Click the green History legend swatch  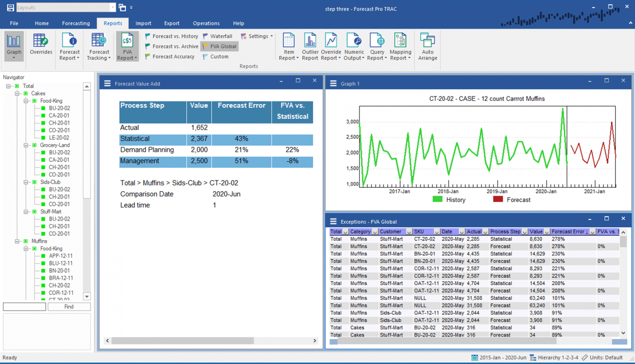(437, 199)
